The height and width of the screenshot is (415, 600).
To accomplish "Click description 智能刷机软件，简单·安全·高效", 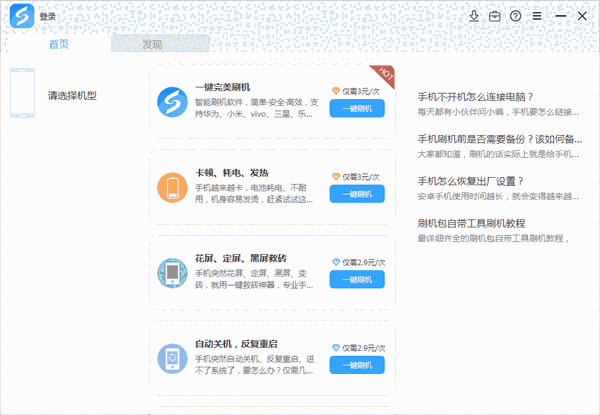I will click(256, 108).
